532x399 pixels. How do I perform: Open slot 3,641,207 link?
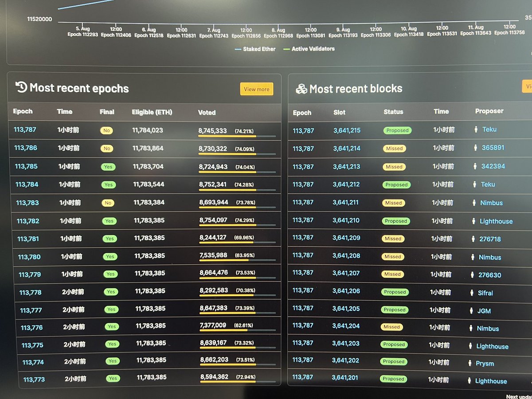coord(346,273)
